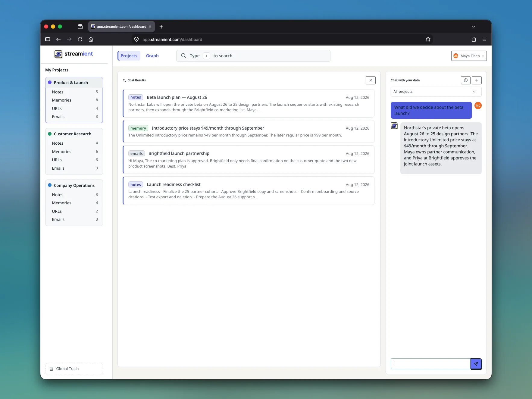Open chat history clock icon
The width and height of the screenshot is (532, 399).
click(465, 80)
